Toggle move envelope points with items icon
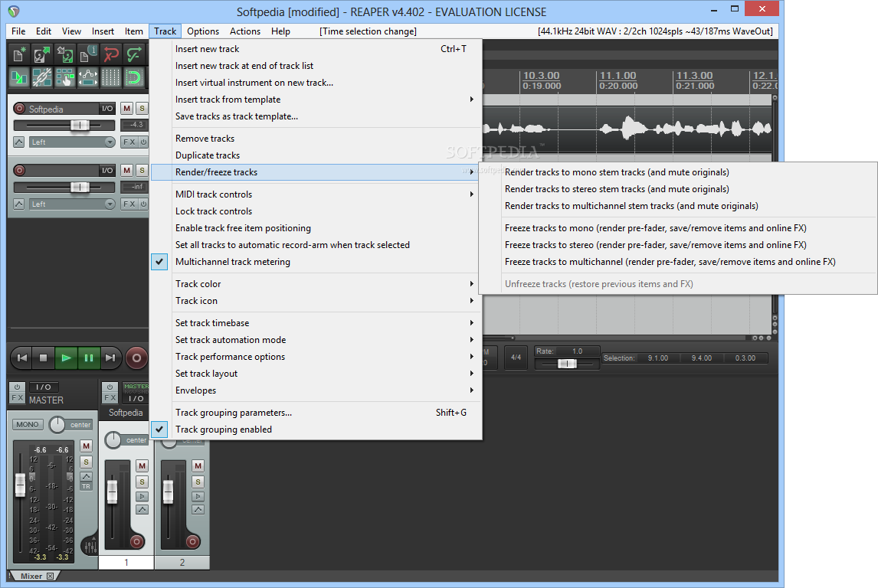Image resolution: width=878 pixels, height=588 pixels. 88,77
